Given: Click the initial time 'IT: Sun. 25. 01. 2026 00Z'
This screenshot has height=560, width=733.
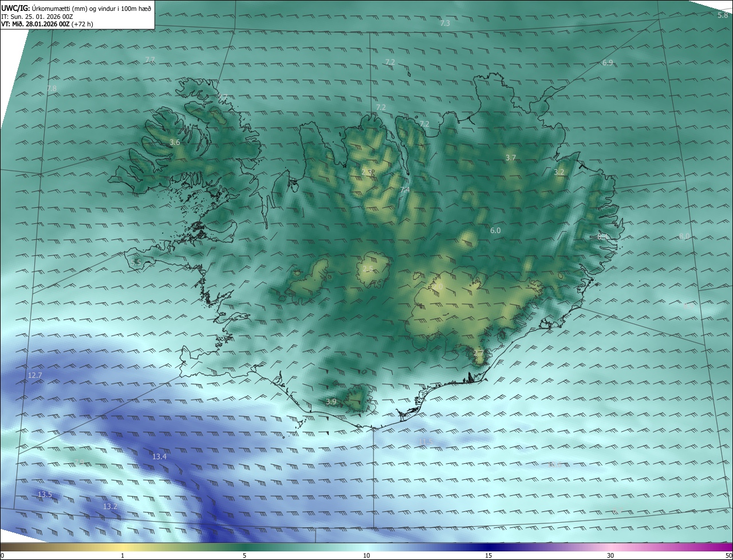Looking at the screenshot, I should click(x=37, y=17).
